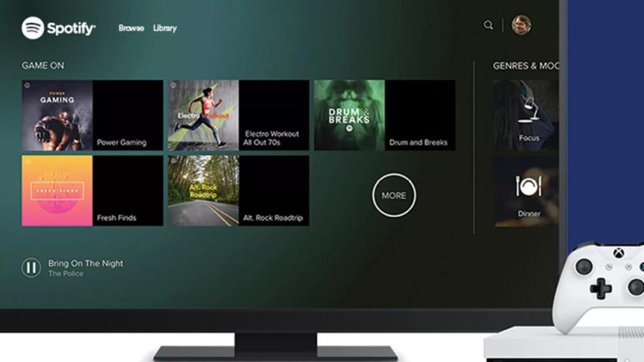Image resolution: width=644 pixels, height=362 pixels.
Task: Switch to the Library section
Action: 165,28
